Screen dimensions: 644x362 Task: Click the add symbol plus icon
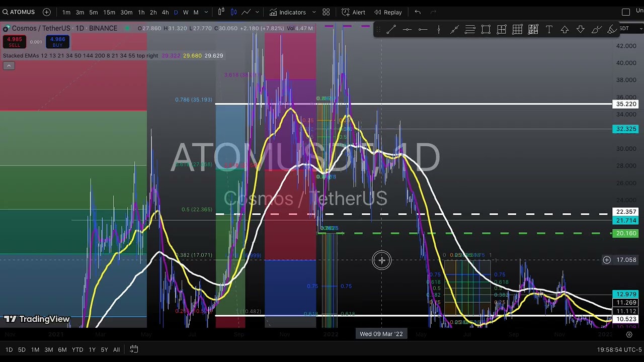click(x=47, y=12)
